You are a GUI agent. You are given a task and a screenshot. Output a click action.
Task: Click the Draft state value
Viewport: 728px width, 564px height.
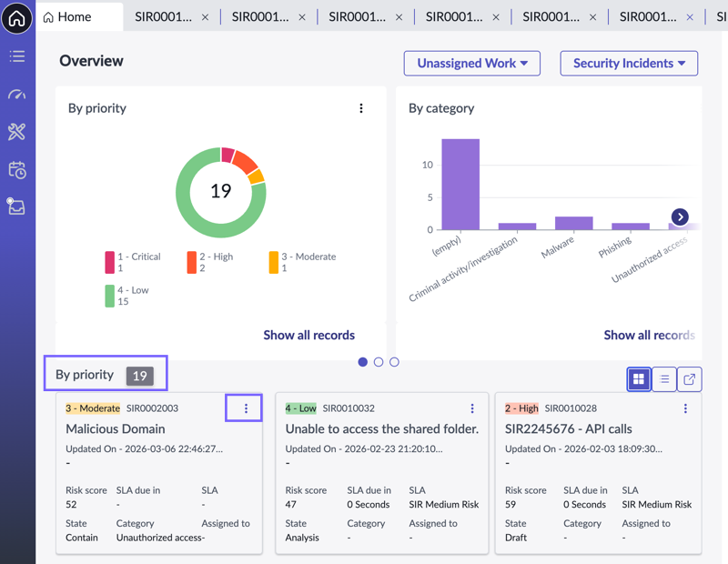click(516, 538)
